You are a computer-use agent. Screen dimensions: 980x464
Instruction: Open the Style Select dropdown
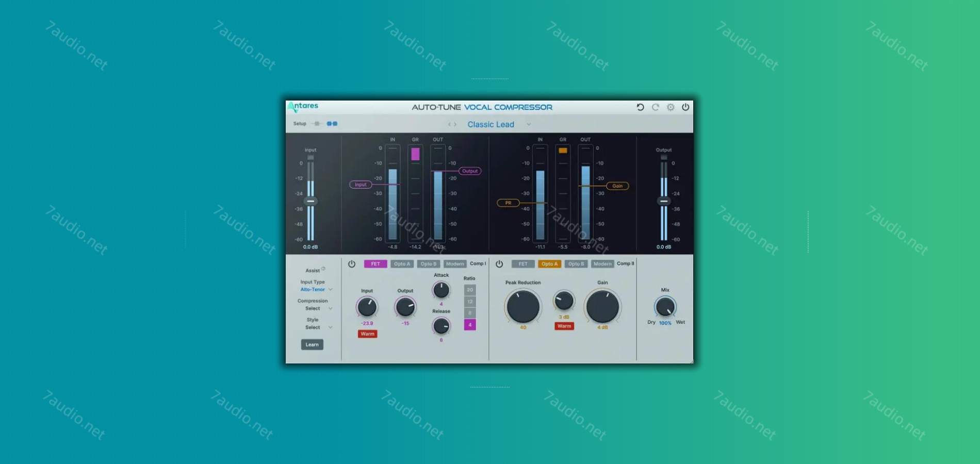[x=318, y=328]
